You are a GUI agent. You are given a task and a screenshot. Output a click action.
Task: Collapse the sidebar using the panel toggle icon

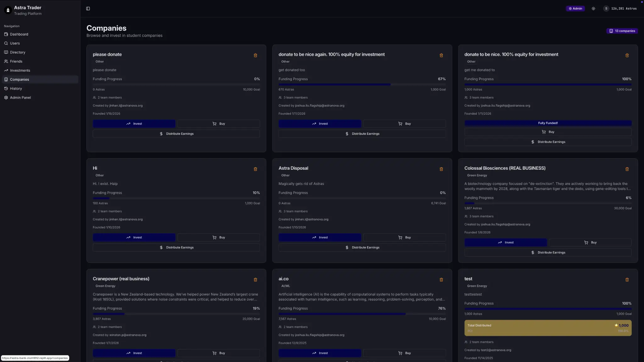tap(88, 8)
